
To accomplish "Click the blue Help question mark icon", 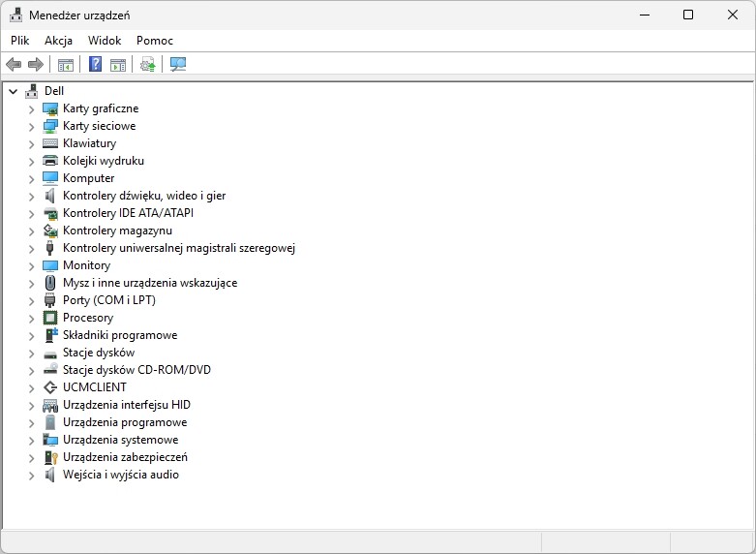I will 95,65.
